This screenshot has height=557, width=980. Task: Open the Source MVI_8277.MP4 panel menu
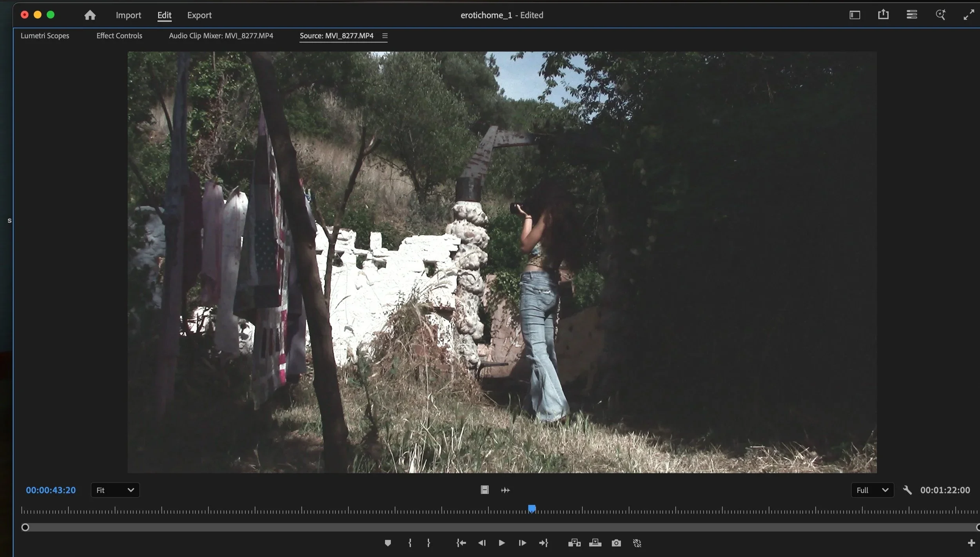click(x=385, y=36)
